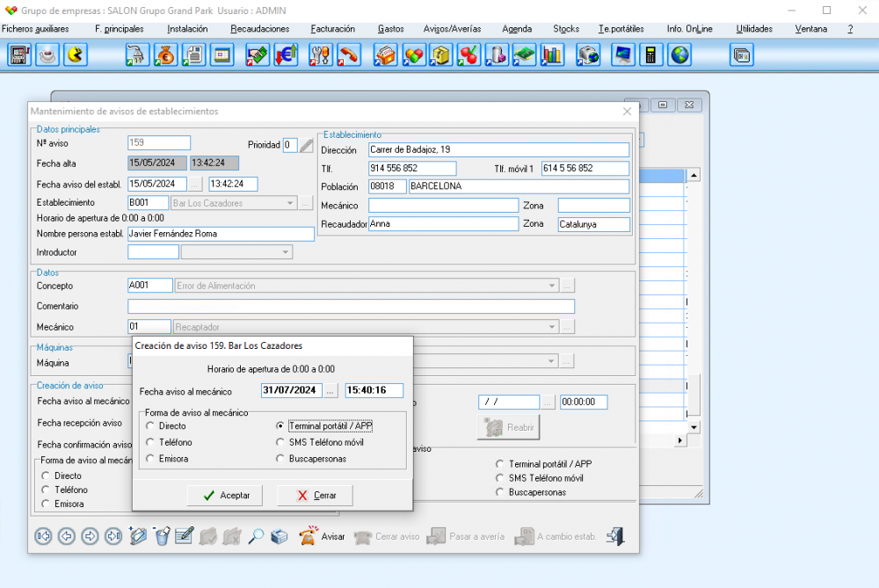Click the time field showing 15:40:16
The image size is (879, 588).
(x=374, y=390)
